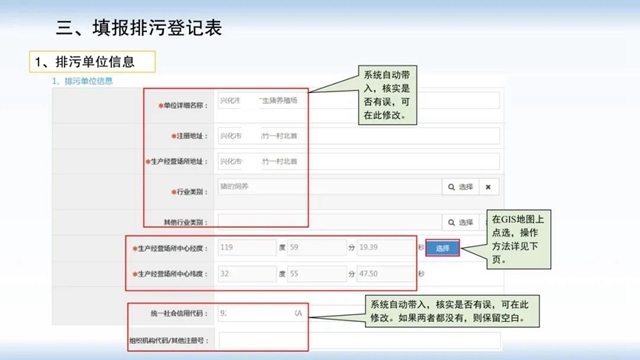This screenshot has width=640, height=360.
Task: Click the 选择 button in 其他行业类别 row
Action: [460, 222]
